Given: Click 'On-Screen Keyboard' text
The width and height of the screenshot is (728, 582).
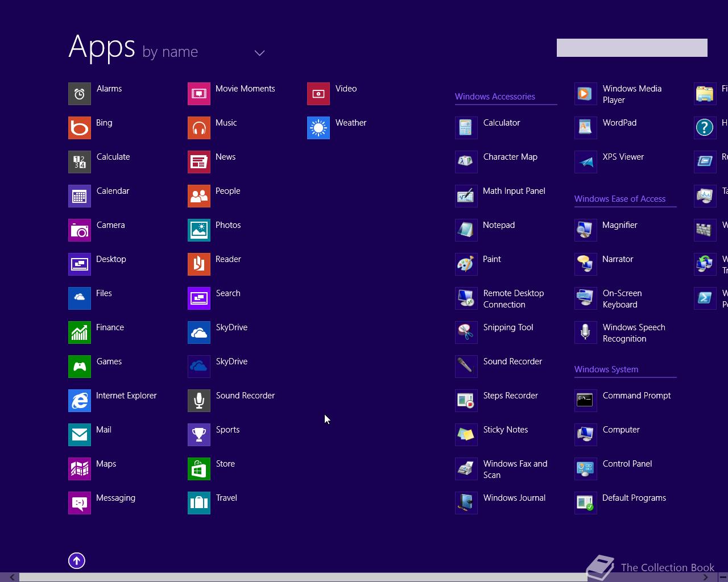Looking at the screenshot, I should (622, 299).
